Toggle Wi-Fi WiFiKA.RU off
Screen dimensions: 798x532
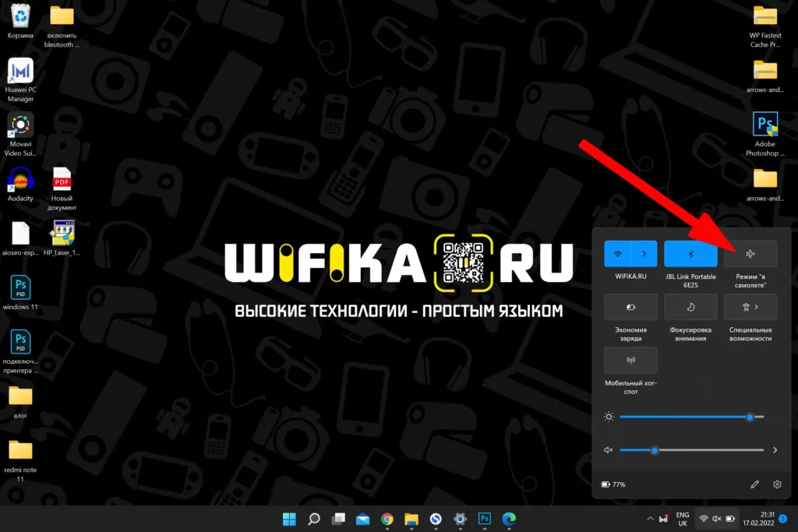(617, 254)
